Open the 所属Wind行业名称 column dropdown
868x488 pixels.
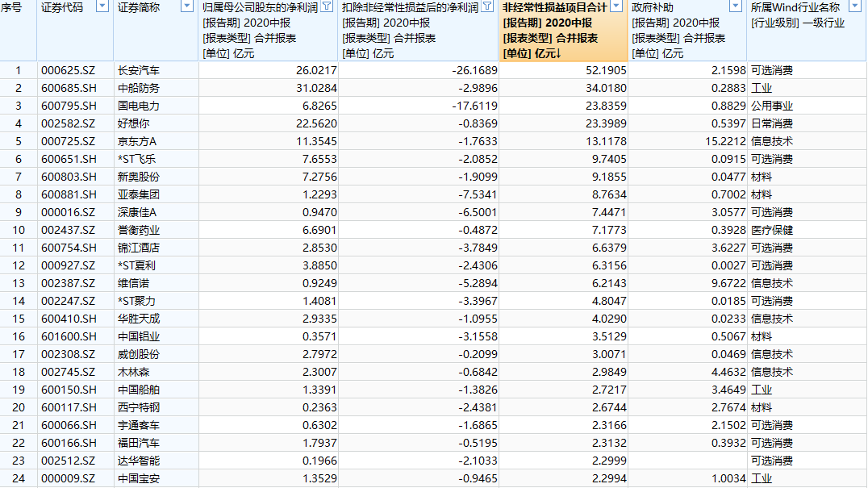855,6
